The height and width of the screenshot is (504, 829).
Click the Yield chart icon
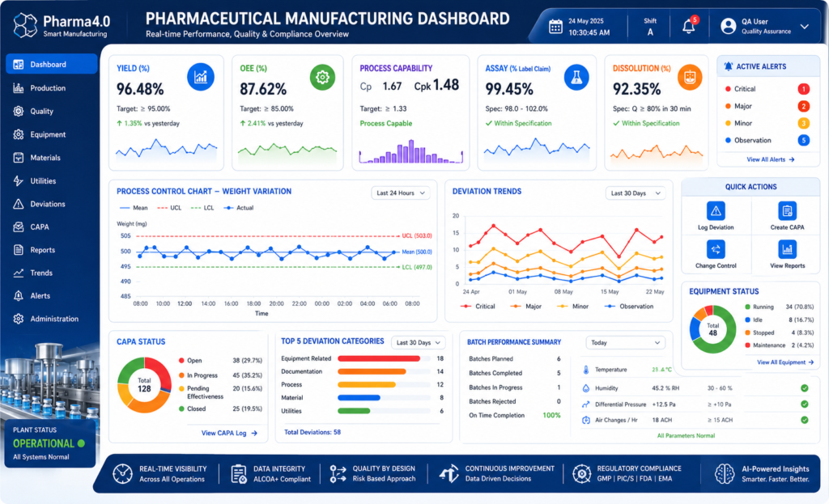click(x=201, y=77)
